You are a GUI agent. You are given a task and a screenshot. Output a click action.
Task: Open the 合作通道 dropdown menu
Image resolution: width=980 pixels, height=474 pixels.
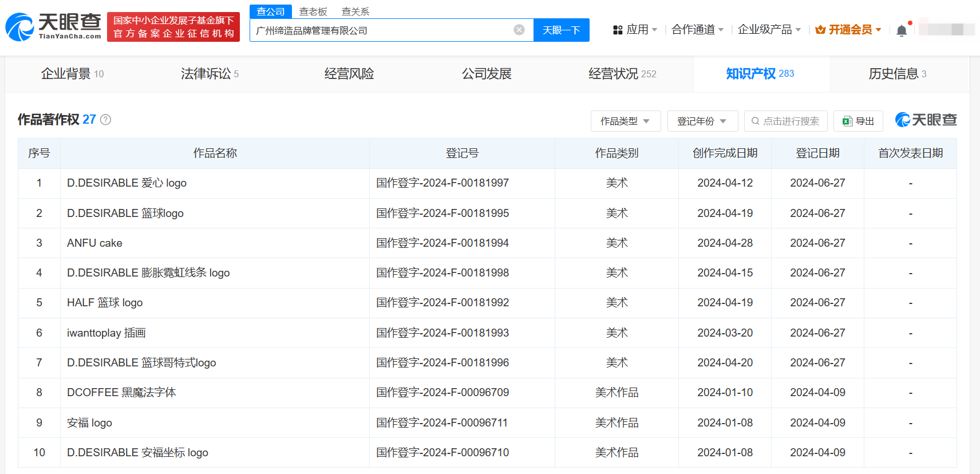point(698,29)
